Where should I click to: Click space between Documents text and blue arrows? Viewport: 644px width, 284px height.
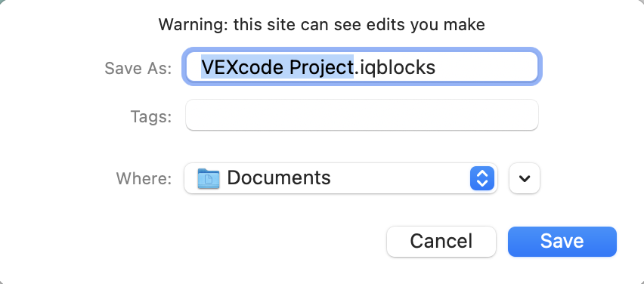click(x=401, y=178)
